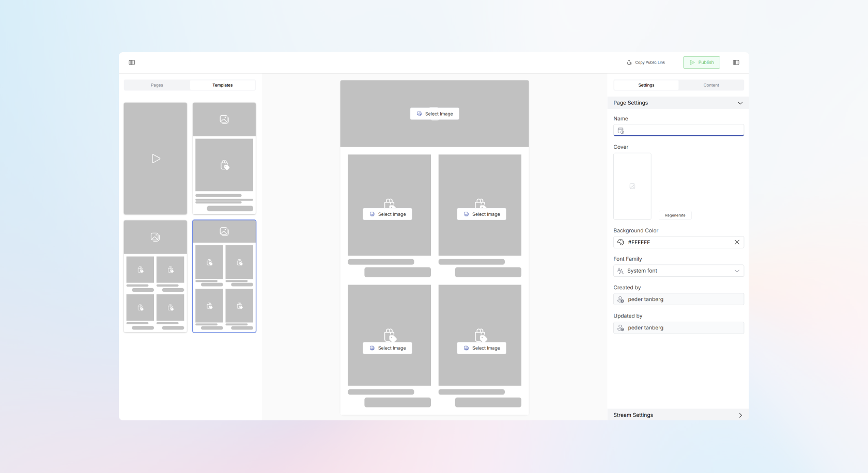Screen dimensions: 868x473
Task: Expand the Stream Settings section
Action: (x=740, y=415)
